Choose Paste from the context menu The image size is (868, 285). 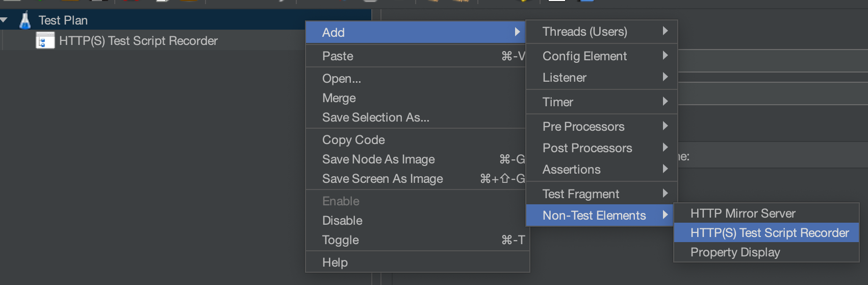338,56
